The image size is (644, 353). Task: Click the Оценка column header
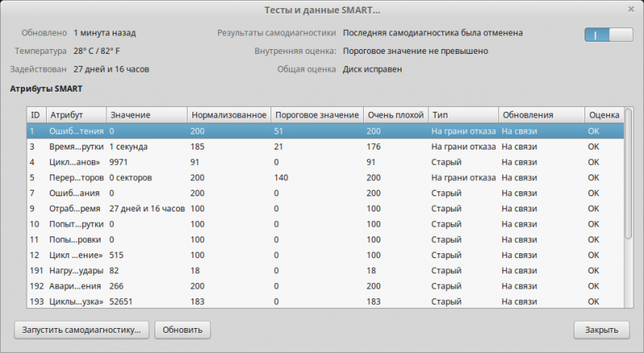click(604, 115)
